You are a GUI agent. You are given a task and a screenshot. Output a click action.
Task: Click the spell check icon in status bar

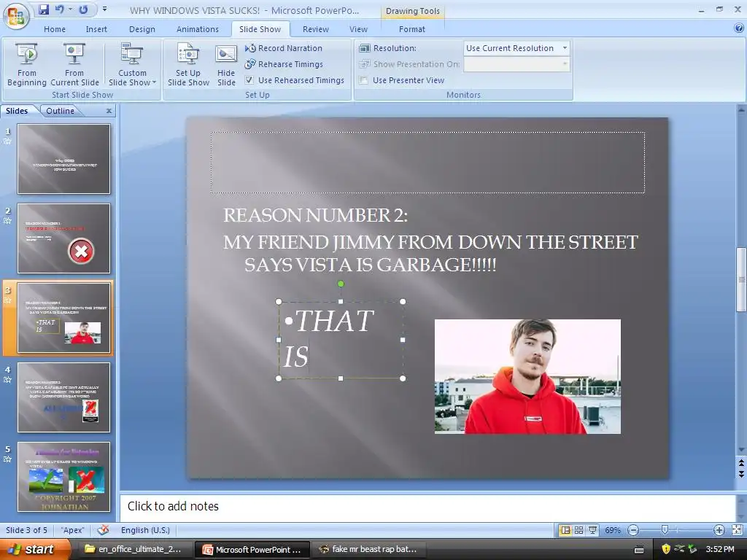[x=103, y=530]
